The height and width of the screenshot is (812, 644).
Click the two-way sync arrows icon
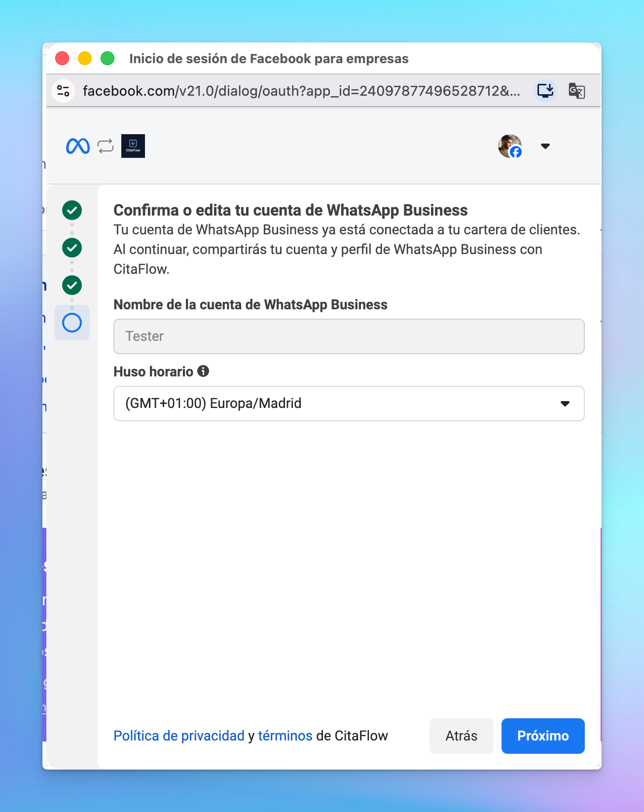point(106,146)
